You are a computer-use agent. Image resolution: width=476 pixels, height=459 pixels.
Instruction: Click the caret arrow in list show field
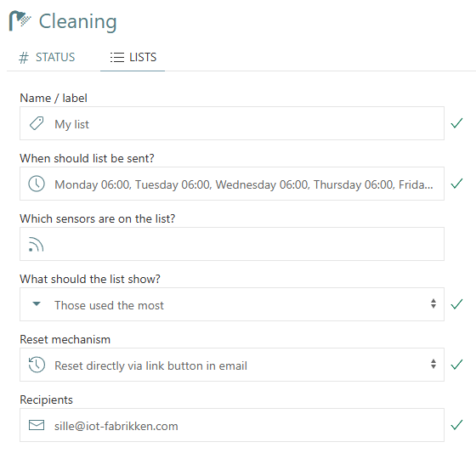[37, 304]
